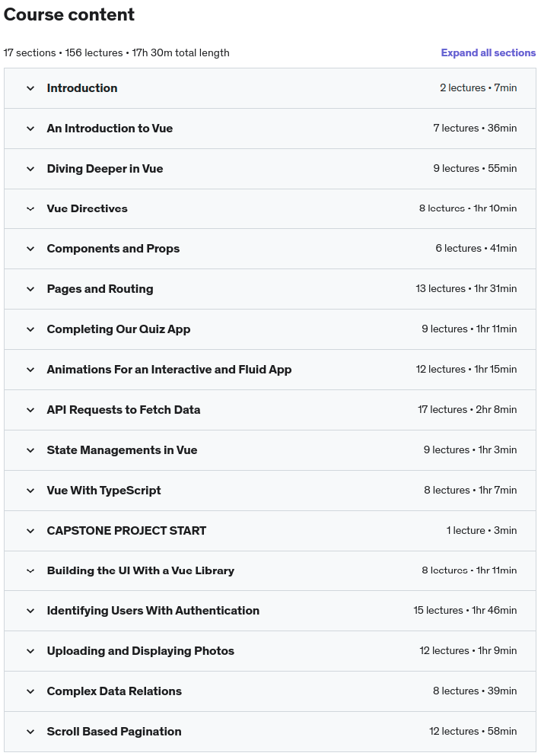Expand the Vue With TypeScript chevron
The width and height of the screenshot is (541, 756).
pos(30,491)
